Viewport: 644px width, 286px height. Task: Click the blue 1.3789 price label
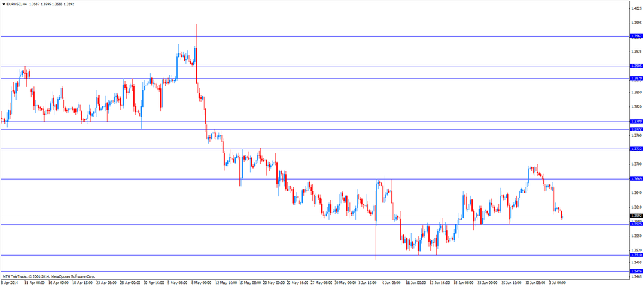click(x=636, y=122)
